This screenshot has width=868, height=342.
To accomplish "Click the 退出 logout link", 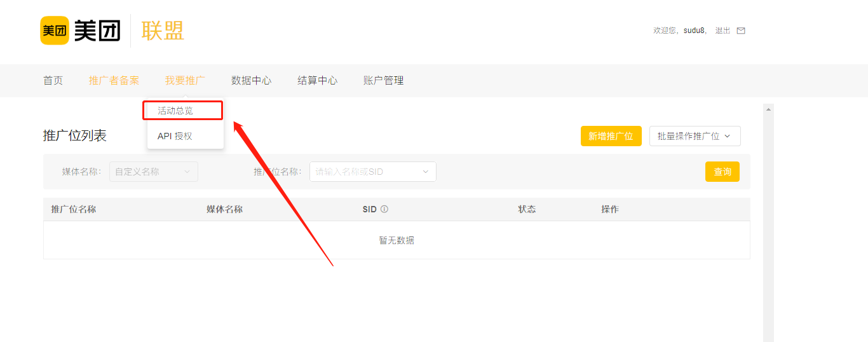I will (x=722, y=31).
